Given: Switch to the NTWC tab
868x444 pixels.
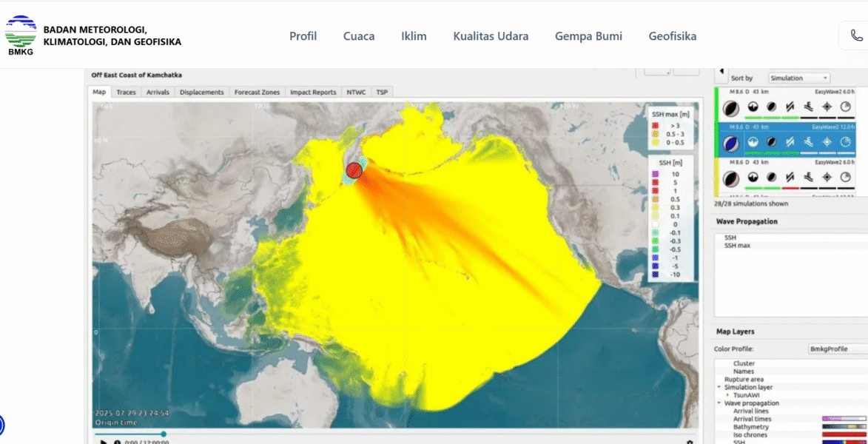Looking at the screenshot, I should point(357,92).
